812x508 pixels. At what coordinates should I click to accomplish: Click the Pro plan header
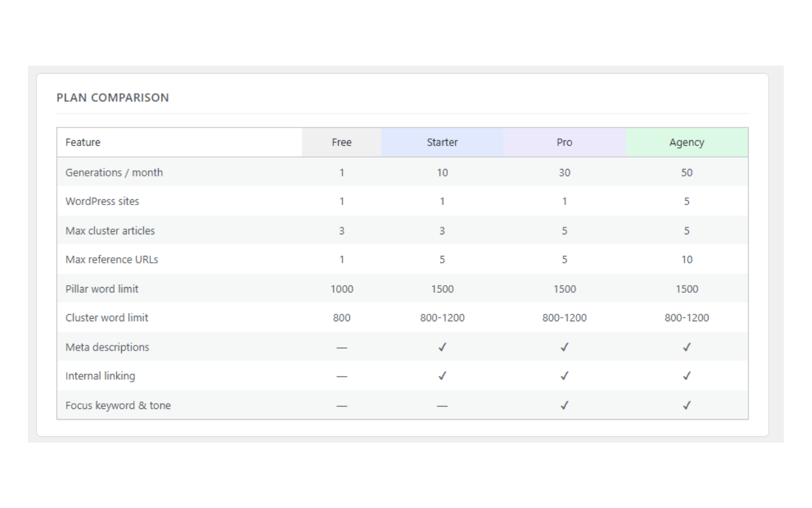click(565, 142)
